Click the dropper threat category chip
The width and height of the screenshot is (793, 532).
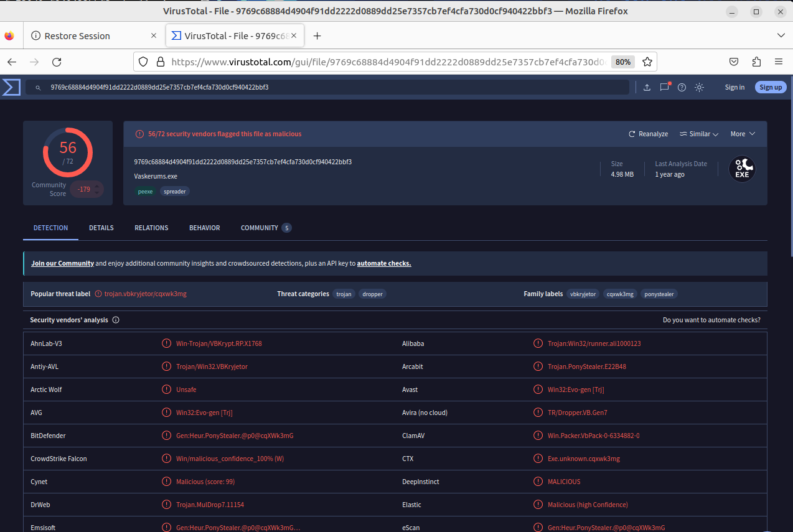pyautogui.click(x=372, y=294)
